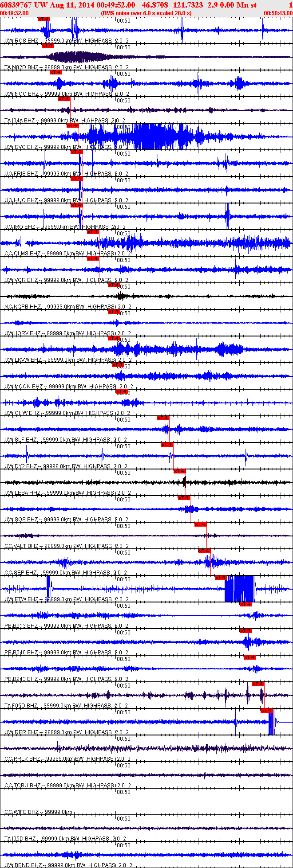This screenshot has height=868, width=293.
Task: Select the UW GHW EHZ station label
Action: 23,413
